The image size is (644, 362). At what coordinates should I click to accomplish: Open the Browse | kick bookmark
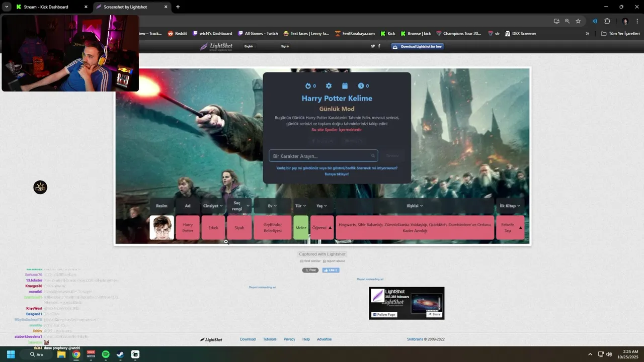416,34
